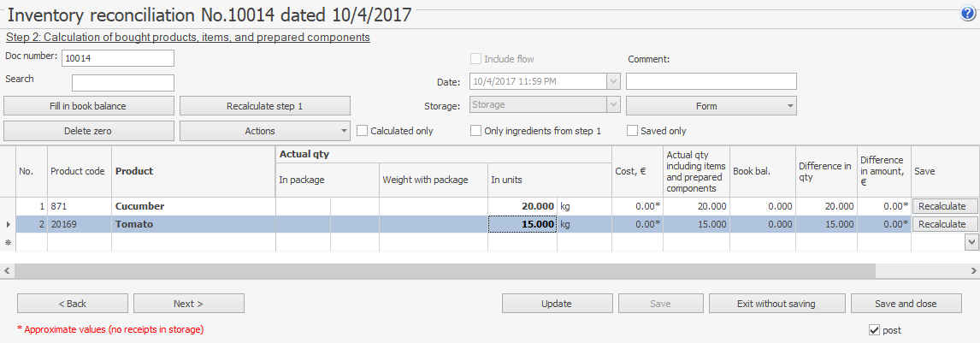The image size is (980, 343).
Task: Toggle the Calculated only checkbox
Action: [363, 131]
